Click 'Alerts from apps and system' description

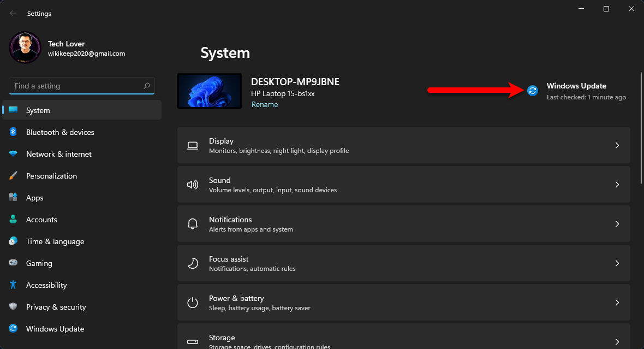tap(251, 229)
